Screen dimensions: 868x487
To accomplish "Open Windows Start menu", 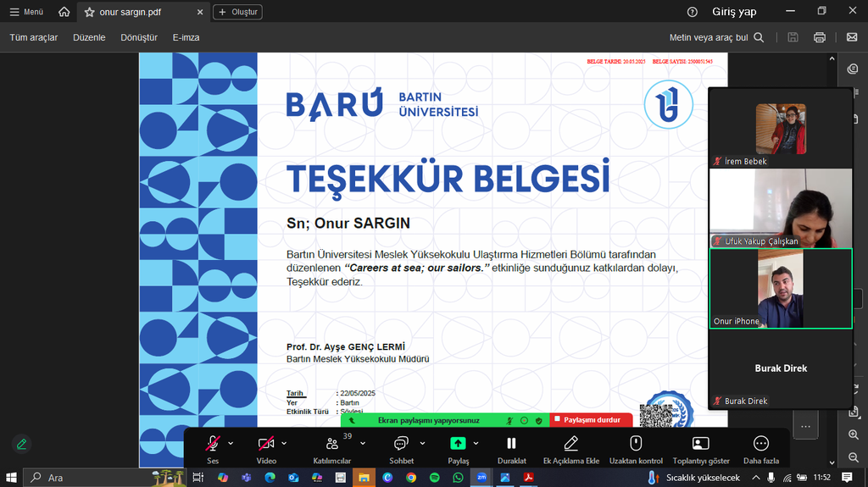I will pyautogui.click(x=11, y=477).
